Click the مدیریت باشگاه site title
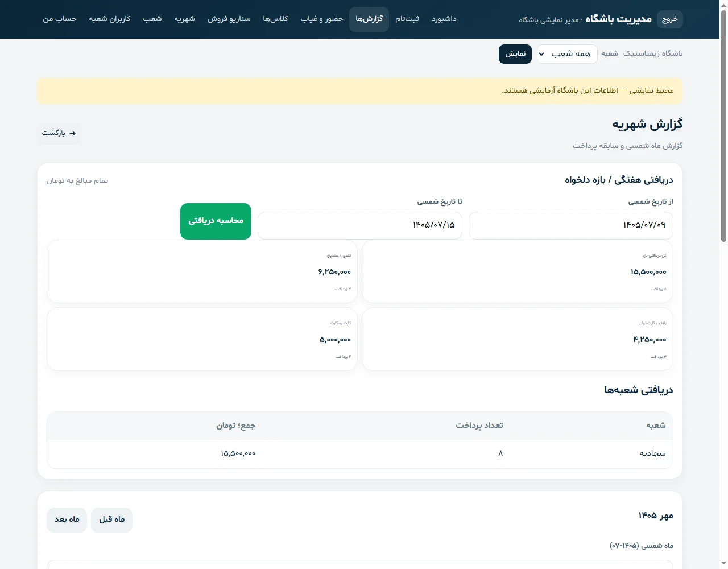Image resolution: width=728 pixels, height=569 pixels. tap(618, 19)
